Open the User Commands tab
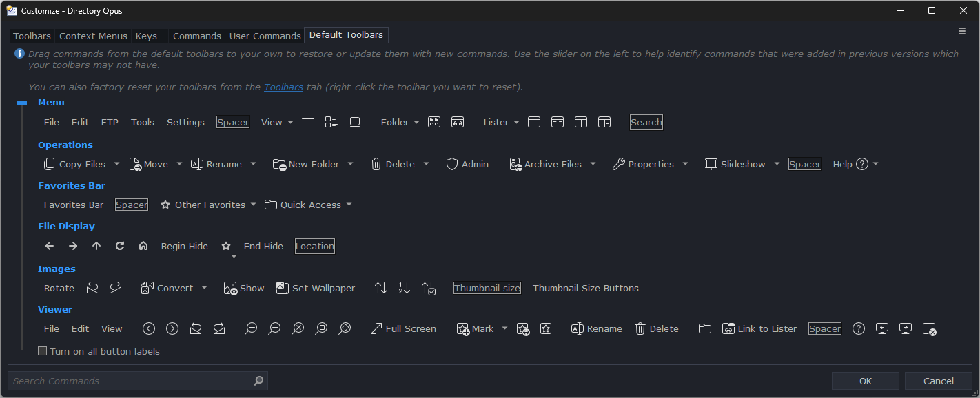 [x=265, y=36]
